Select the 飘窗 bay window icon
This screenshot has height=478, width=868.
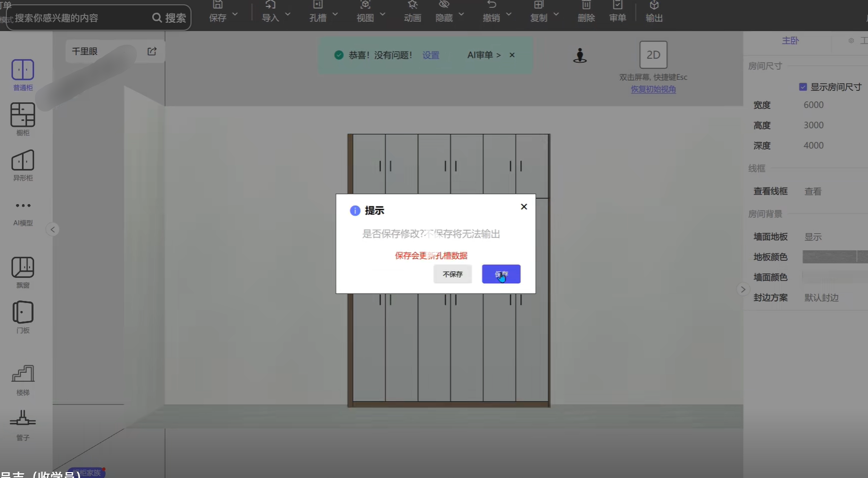pos(23,267)
